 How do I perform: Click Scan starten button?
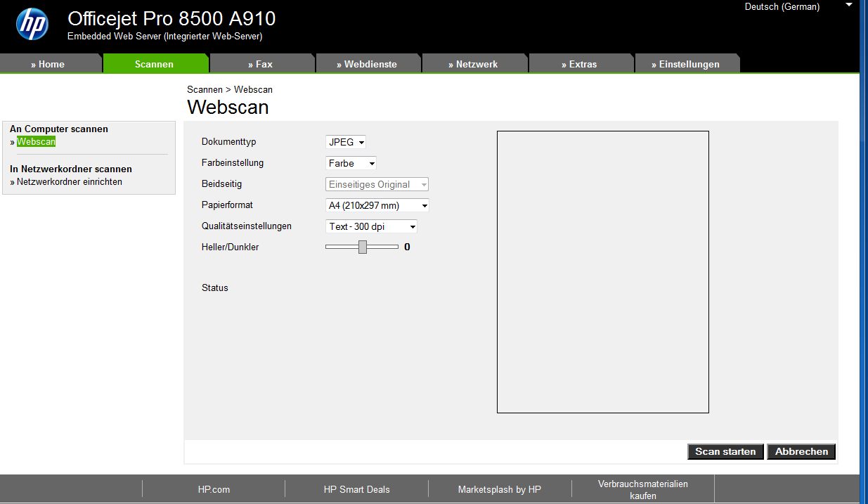[x=725, y=451]
